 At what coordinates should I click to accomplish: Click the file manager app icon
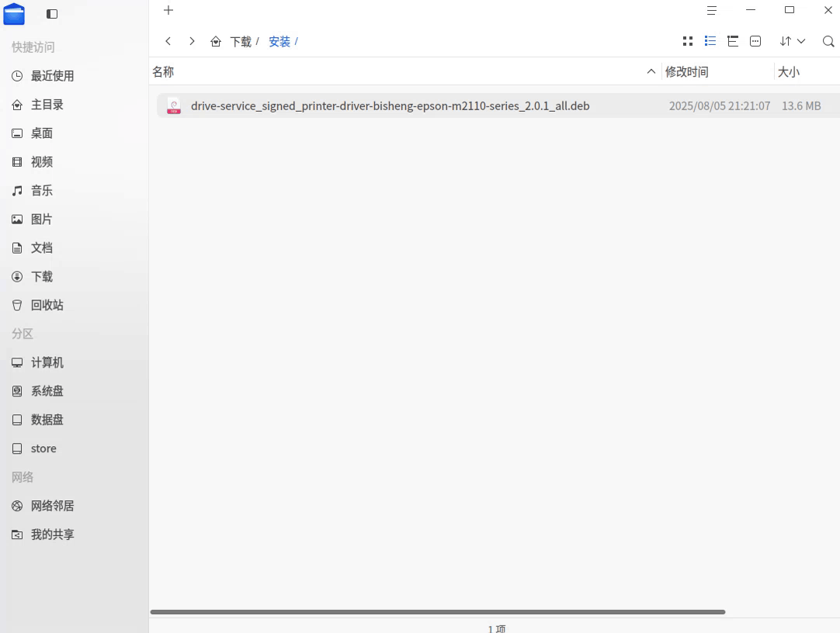(14, 14)
